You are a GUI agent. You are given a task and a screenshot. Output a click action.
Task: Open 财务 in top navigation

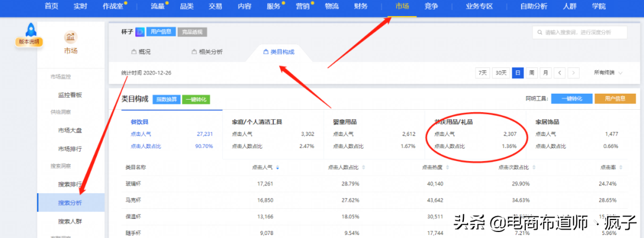tap(361, 6)
